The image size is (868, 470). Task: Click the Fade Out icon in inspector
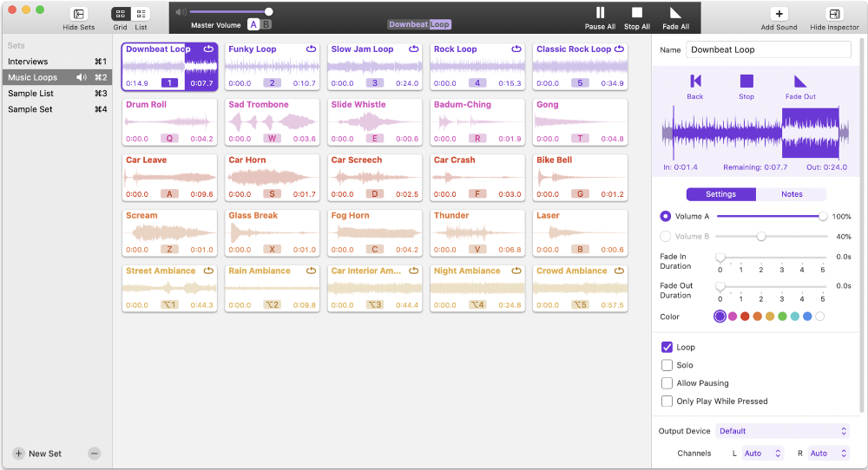[x=799, y=81]
